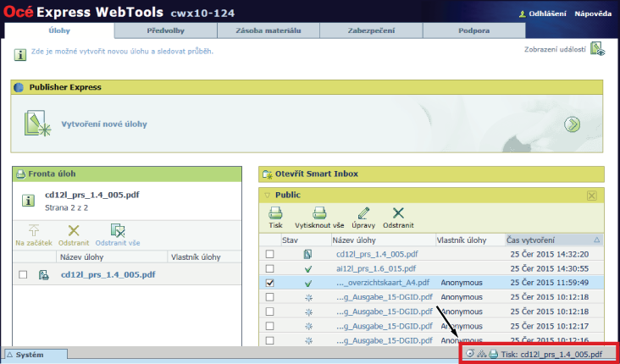This screenshot has height=364, width=620.
Task: Click the star status icon of the 10:12:17 job
Action: click(x=308, y=326)
